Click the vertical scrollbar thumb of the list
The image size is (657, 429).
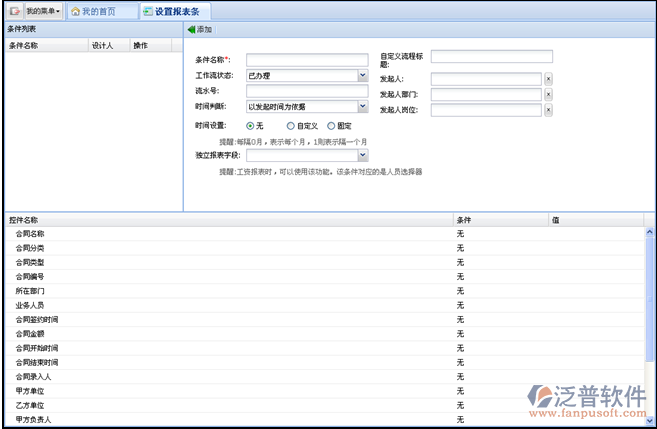click(649, 298)
